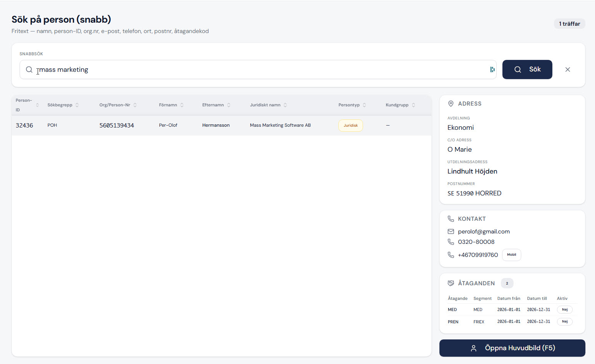The image size is (595, 364).
Task: Click the email envelope icon in Kontakt
Action: pyautogui.click(x=451, y=232)
